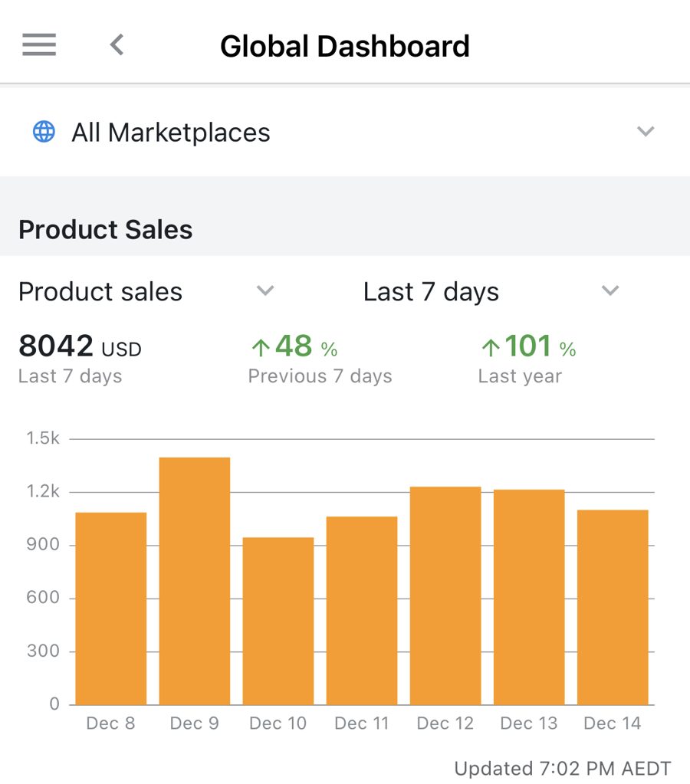Click the Dec 10 axis label
Viewport: 690px width, 784px height.
tap(278, 723)
